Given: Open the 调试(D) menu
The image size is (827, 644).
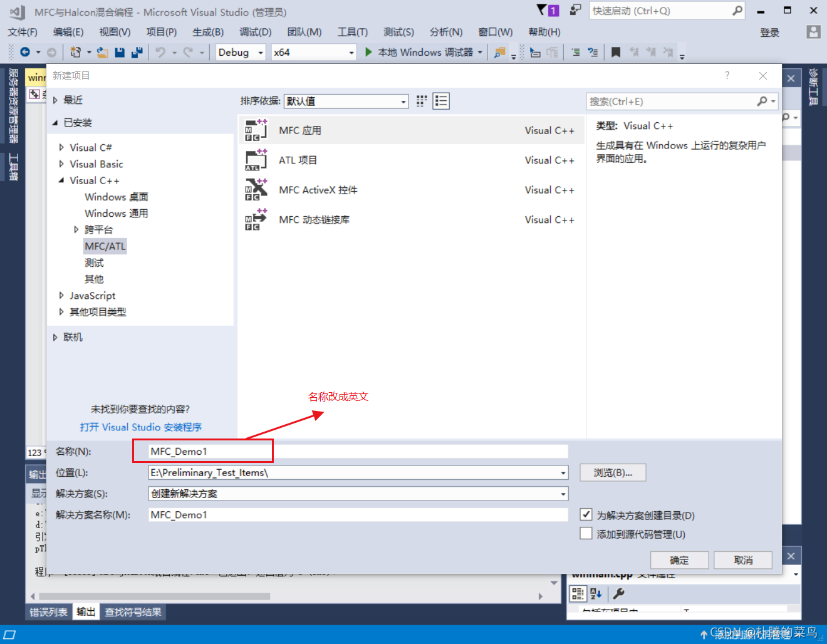Looking at the screenshot, I should pos(256,32).
